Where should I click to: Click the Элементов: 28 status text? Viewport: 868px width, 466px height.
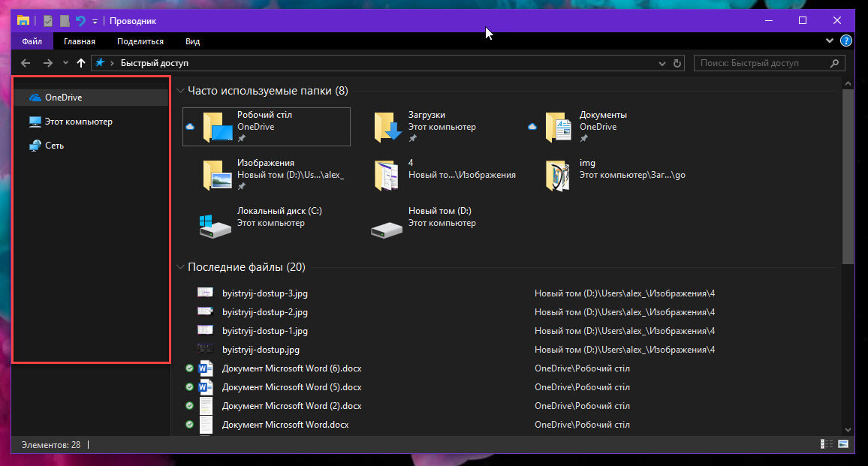tap(51, 445)
